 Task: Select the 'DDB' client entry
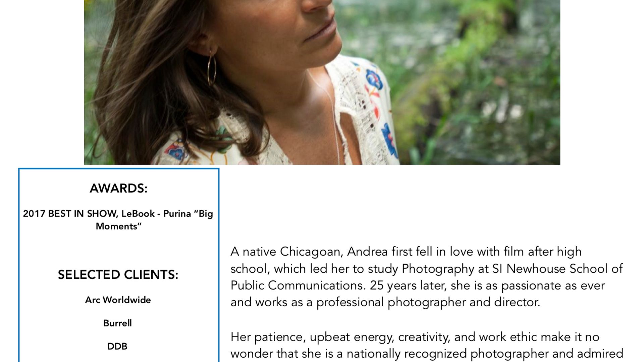[x=117, y=346]
